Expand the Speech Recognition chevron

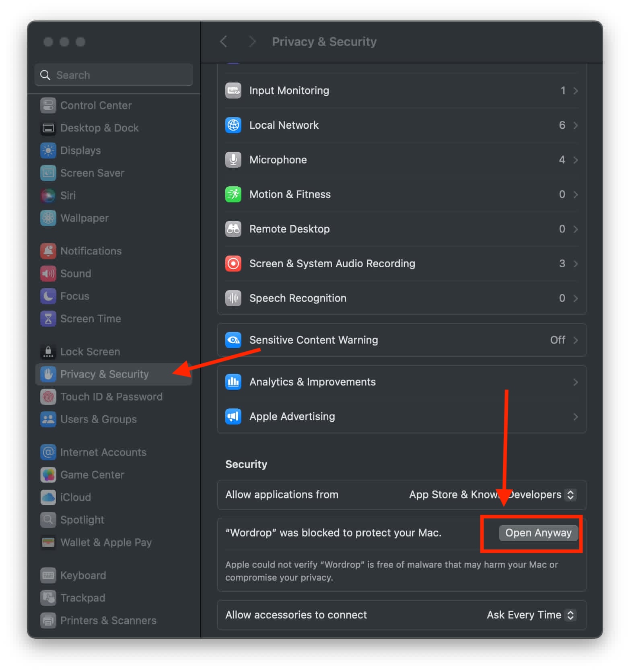point(576,298)
